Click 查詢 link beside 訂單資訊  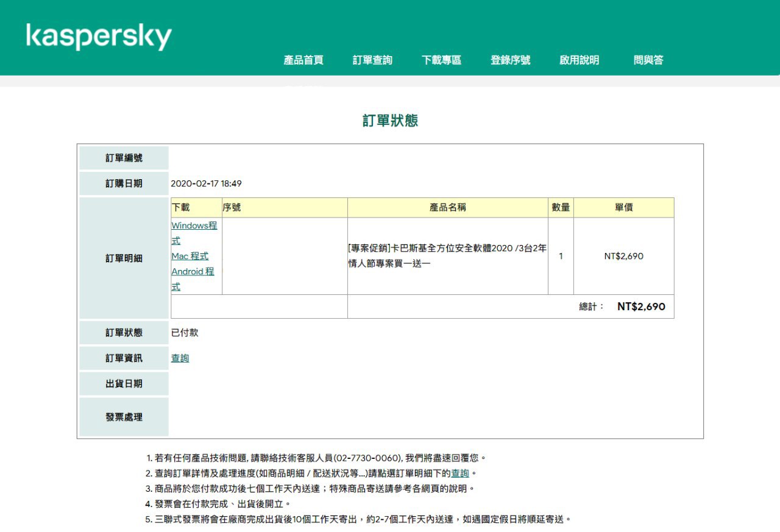point(180,358)
